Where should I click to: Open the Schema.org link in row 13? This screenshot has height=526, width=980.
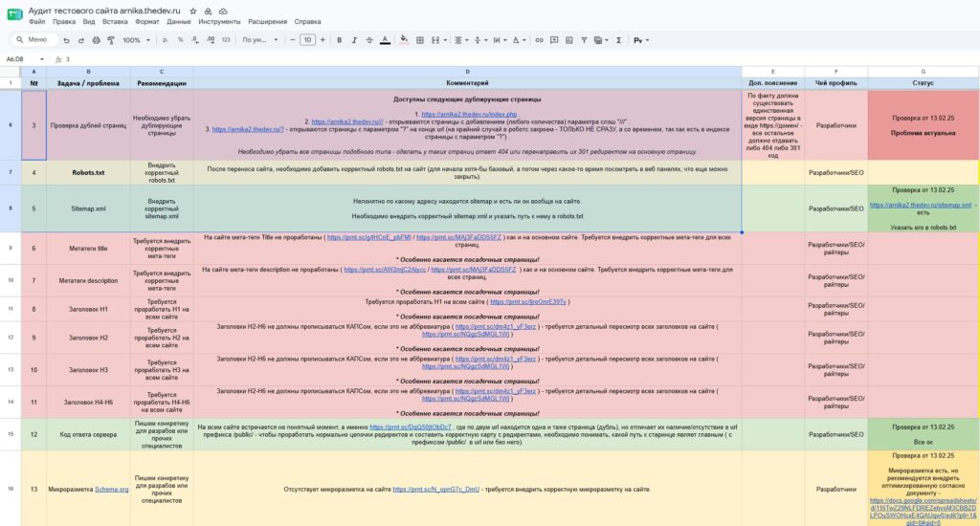111,489
